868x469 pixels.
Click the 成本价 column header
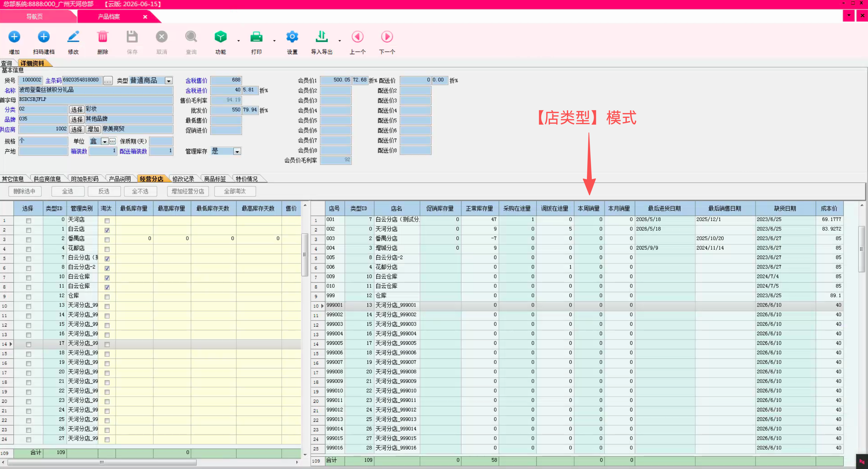tap(829, 209)
